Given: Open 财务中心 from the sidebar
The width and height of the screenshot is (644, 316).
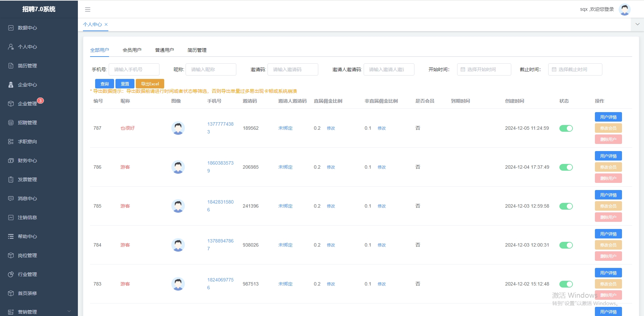Looking at the screenshot, I should tap(27, 161).
